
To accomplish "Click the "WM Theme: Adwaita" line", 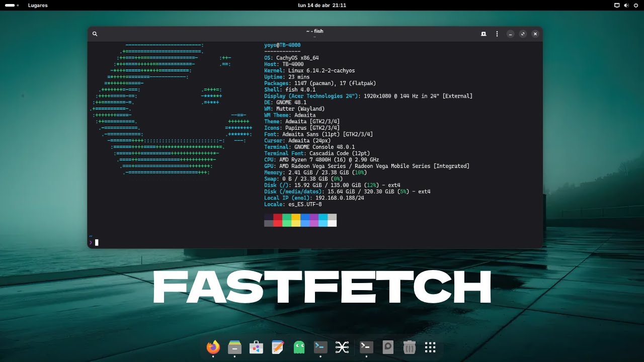I will 290,115.
